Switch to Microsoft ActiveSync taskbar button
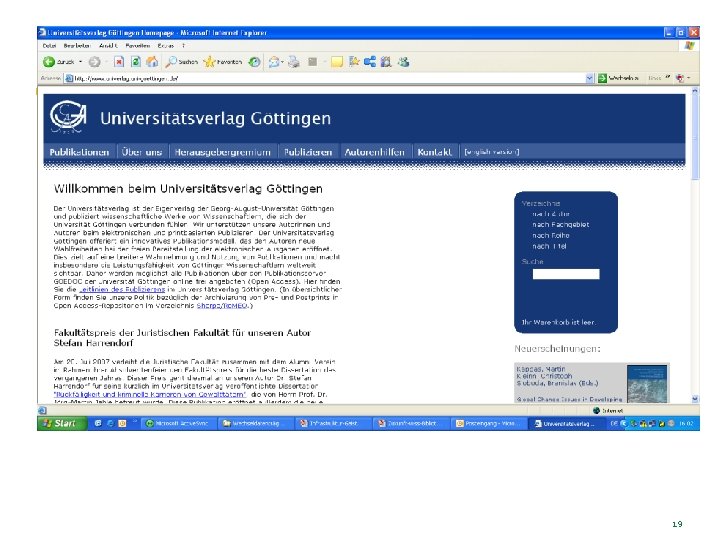 [x=177, y=423]
